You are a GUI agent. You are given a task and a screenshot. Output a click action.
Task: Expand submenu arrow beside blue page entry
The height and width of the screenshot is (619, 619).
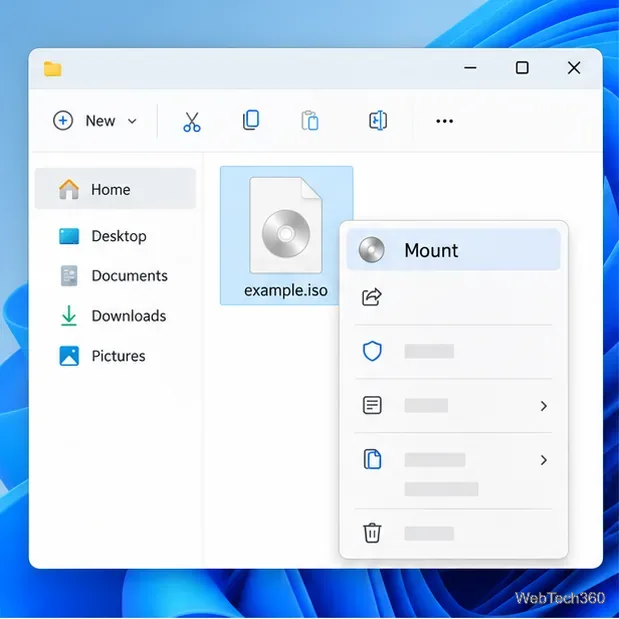click(x=544, y=460)
